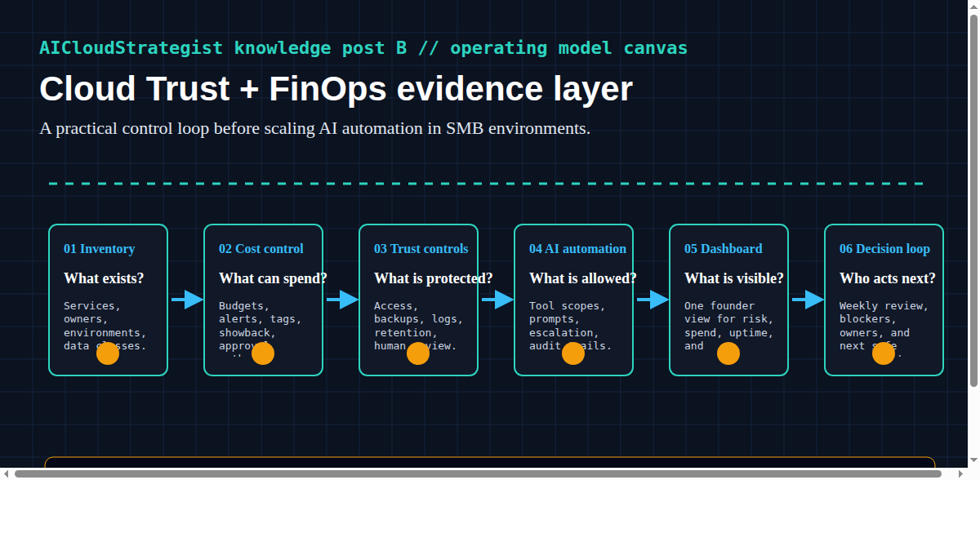The image size is (980, 551).
Task: Select the '05 Dashboard' card title
Action: [724, 249]
